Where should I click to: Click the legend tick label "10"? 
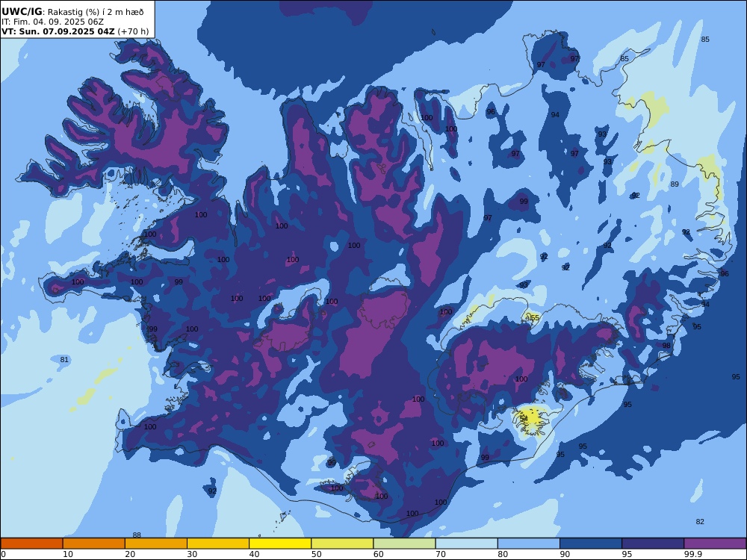coord(68,554)
